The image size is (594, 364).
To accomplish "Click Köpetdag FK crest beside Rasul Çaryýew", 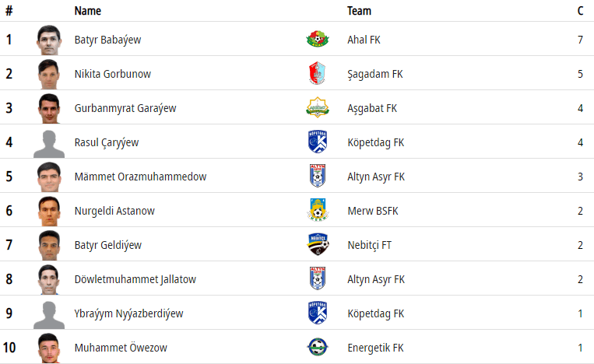I will (x=318, y=142).
